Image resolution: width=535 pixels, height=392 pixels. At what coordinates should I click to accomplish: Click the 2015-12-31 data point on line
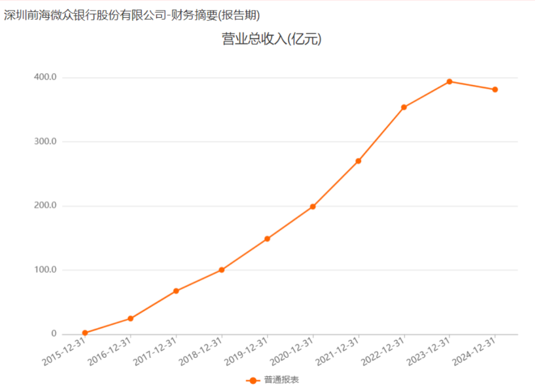(x=85, y=333)
